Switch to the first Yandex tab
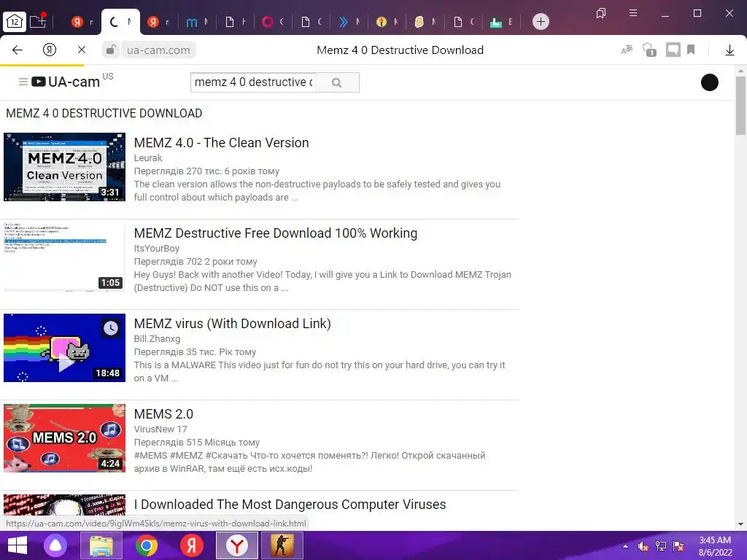The width and height of the screenshot is (747, 560). (x=82, y=22)
